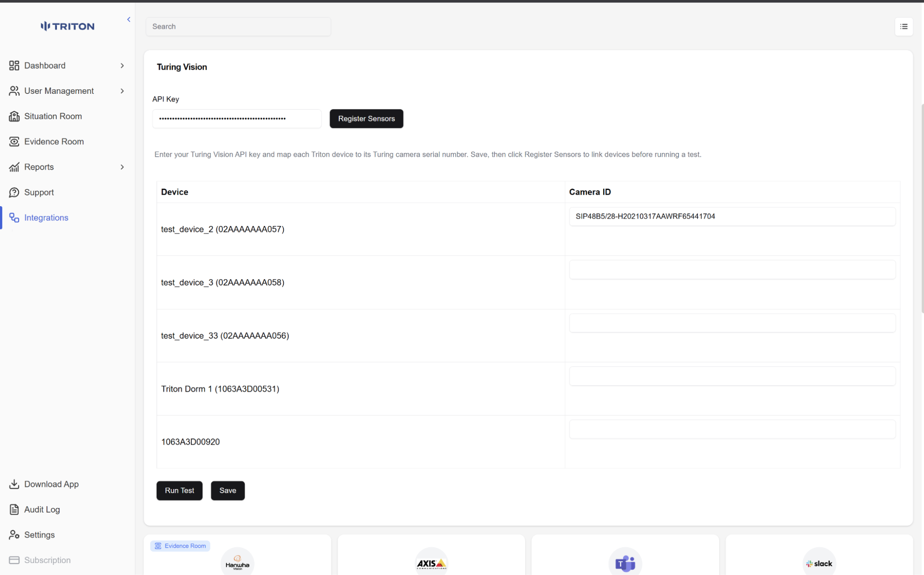Go to Support page

pos(39,193)
